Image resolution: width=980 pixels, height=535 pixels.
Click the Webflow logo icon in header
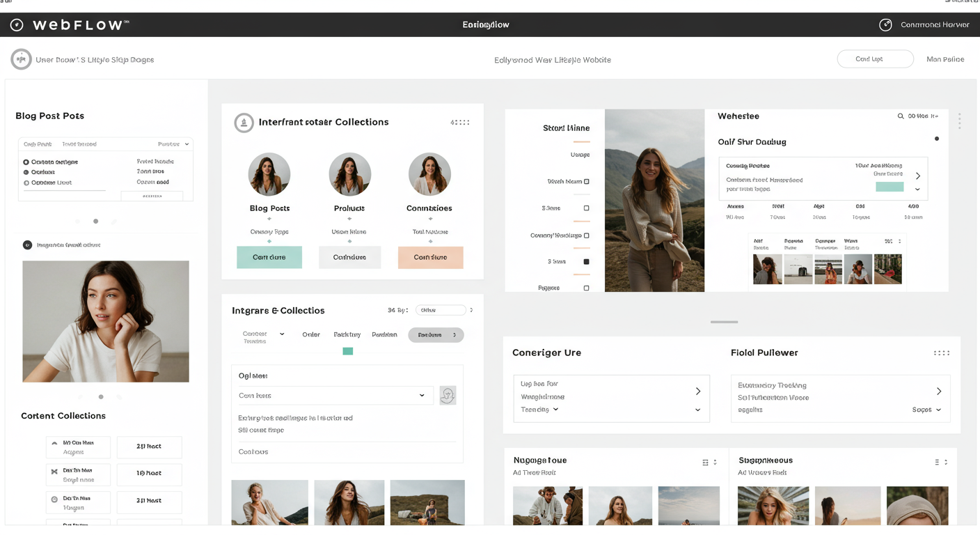pos(17,25)
